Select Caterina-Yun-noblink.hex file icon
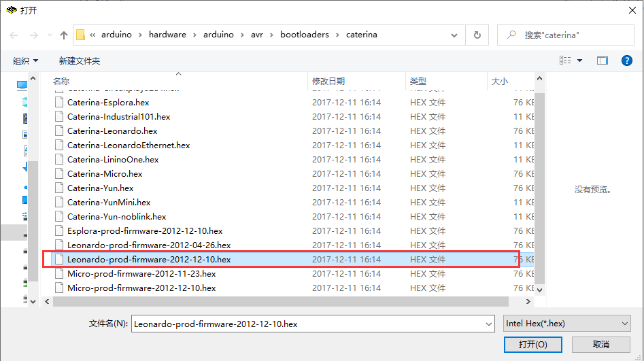Screen dimensions: 644x361 coord(59,216)
